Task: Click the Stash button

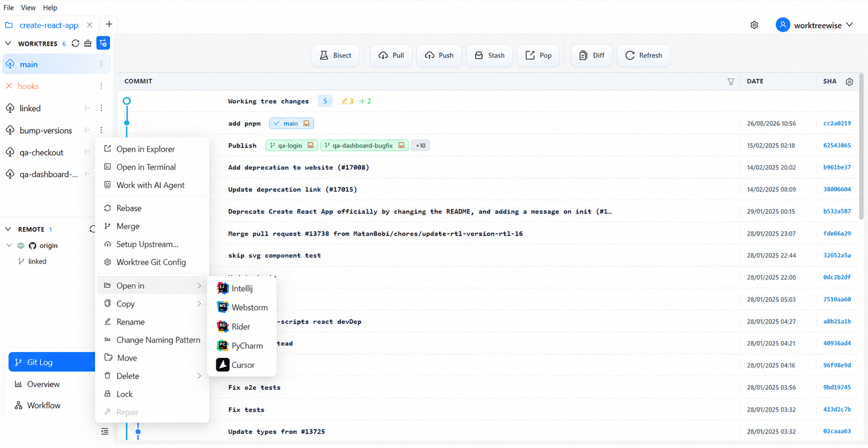Action: [x=489, y=55]
